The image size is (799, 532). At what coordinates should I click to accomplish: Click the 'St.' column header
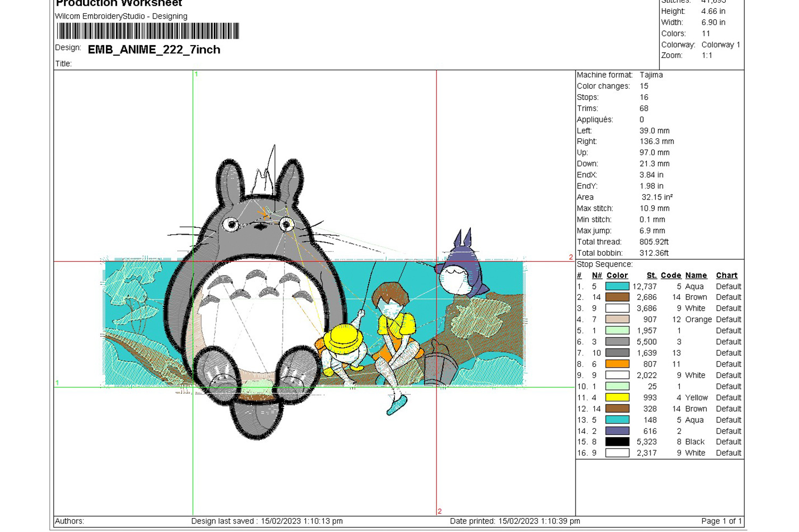click(x=652, y=276)
